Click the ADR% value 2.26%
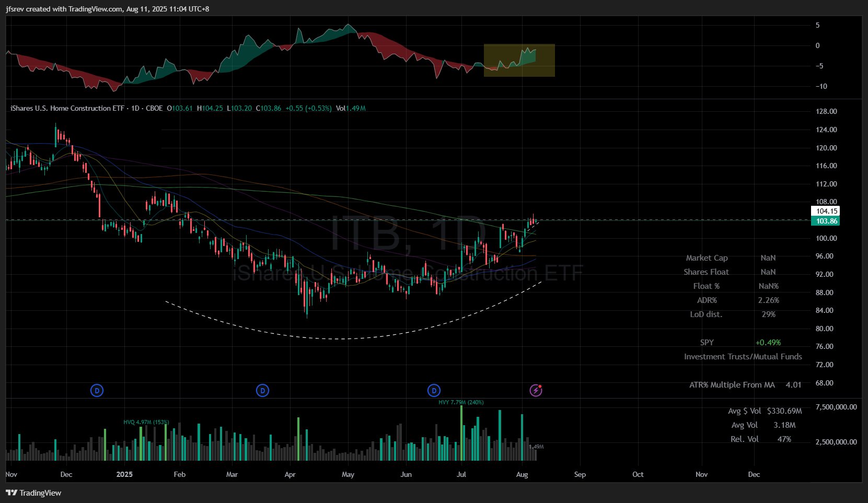Viewport: 868px width, 503px height. tap(769, 300)
